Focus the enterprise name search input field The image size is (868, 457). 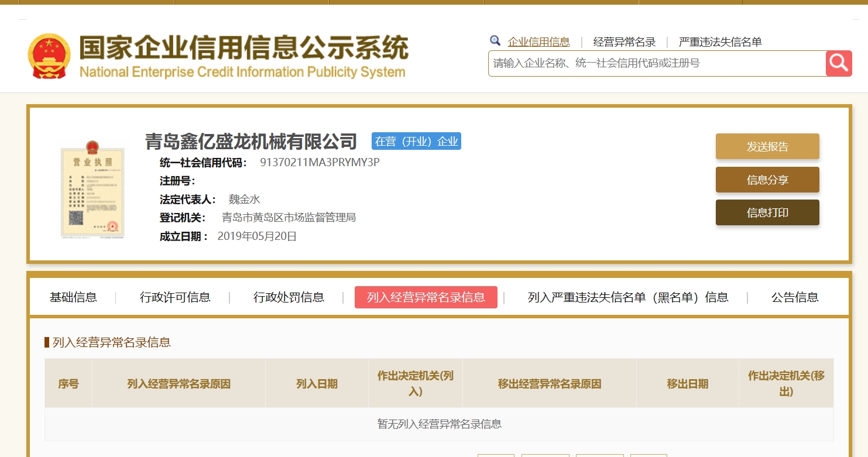click(657, 63)
